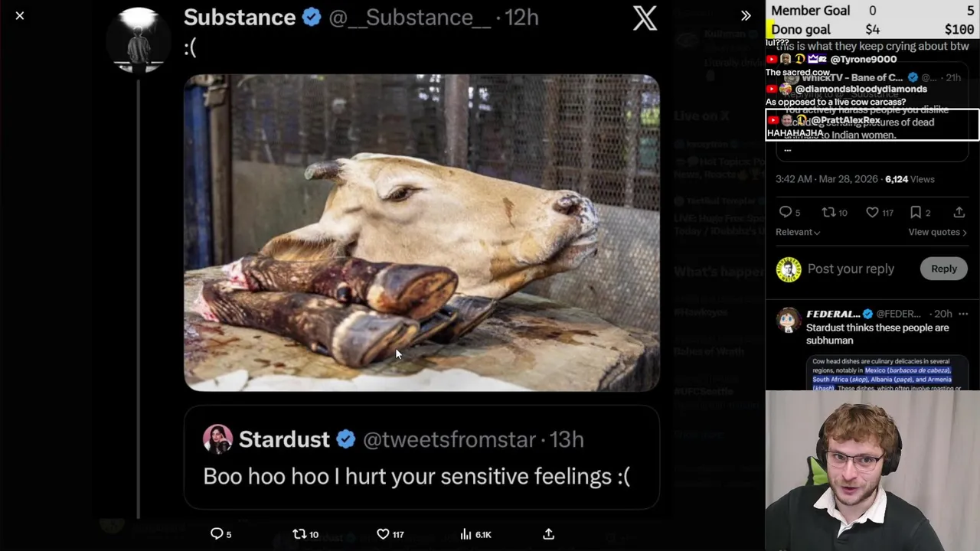Click the share icon in the side panel
The width and height of the screenshot is (980, 551).
point(959,212)
